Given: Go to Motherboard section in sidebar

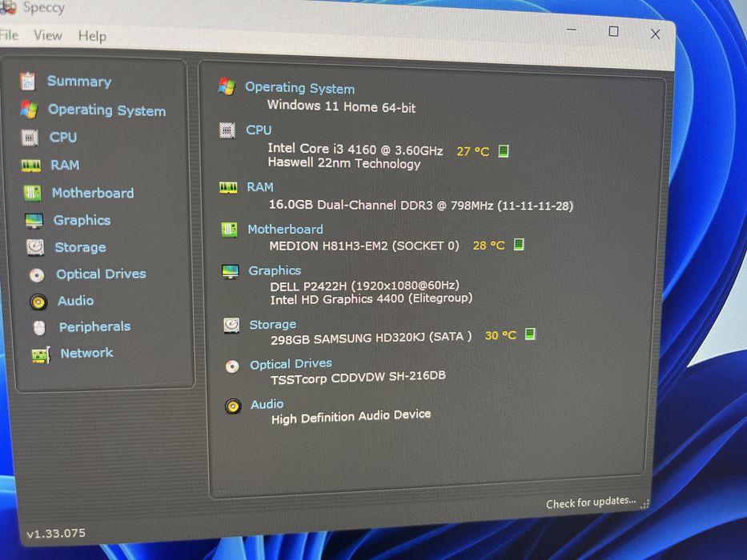Looking at the screenshot, I should click(x=93, y=193).
